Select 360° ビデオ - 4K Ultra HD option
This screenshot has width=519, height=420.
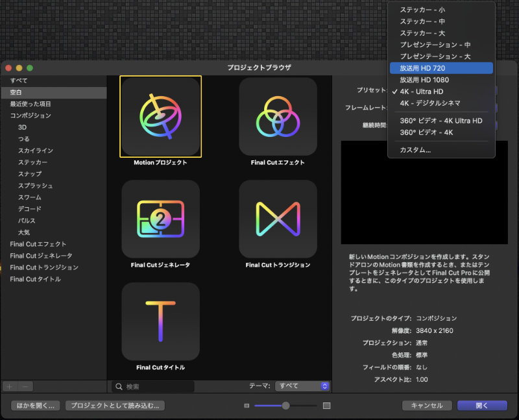pos(441,121)
